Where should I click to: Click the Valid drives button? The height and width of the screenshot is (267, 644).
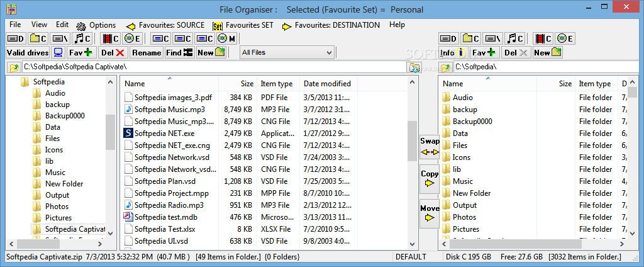28,52
